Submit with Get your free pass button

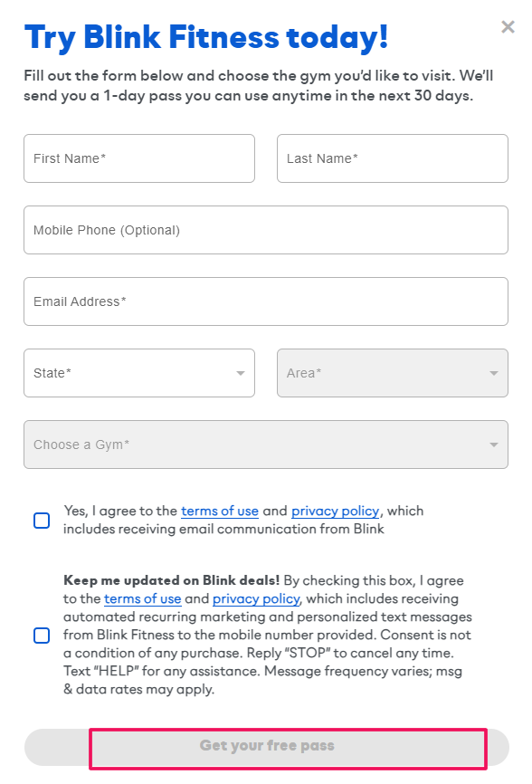click(x=267, y=747)
